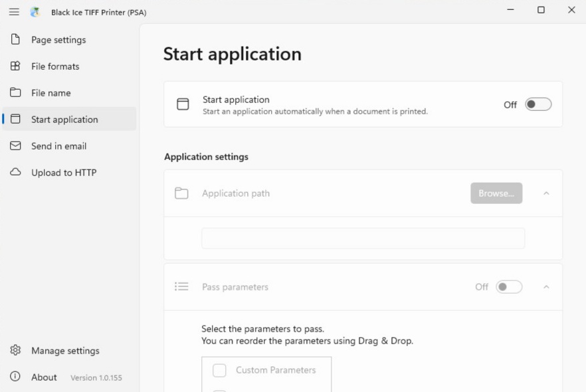Open the Page settings section
The width and height of the screenshot is (586, 392).
pyautogui.click(x=70, y=40)
